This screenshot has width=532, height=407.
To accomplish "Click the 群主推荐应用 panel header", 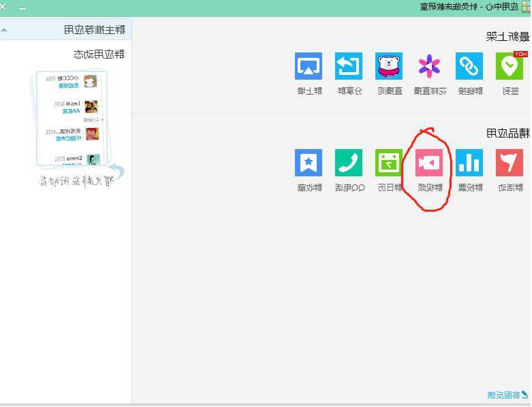I will point(95,29).
